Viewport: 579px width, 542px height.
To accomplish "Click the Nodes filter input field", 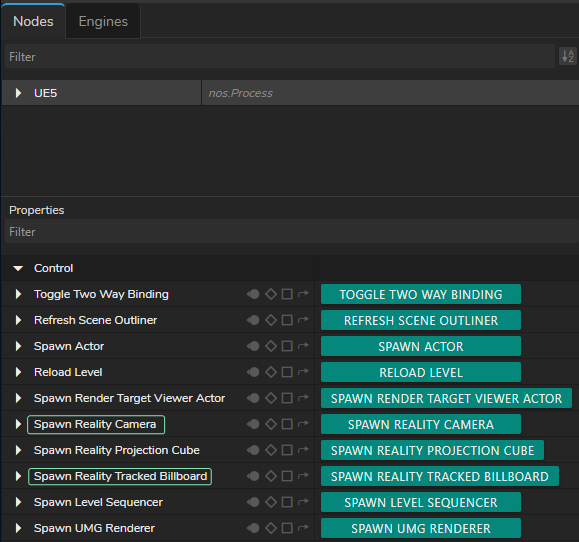I will tap(280, 56).
